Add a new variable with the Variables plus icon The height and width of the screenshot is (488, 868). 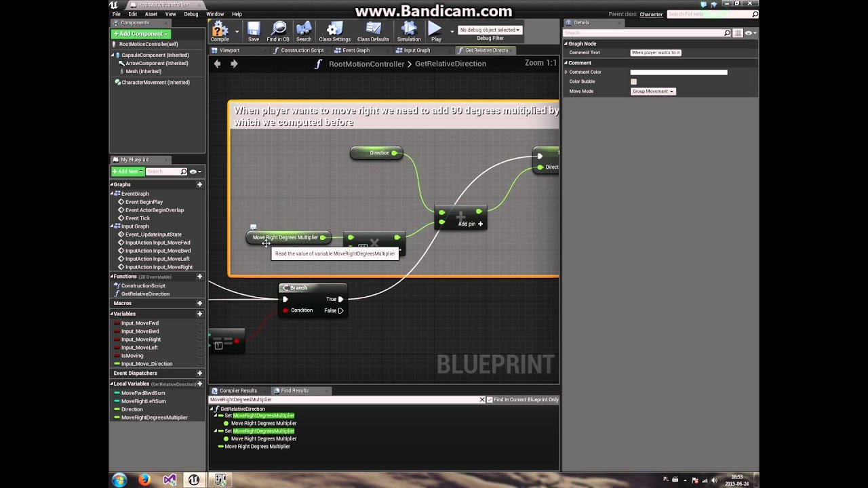[199, 314]
